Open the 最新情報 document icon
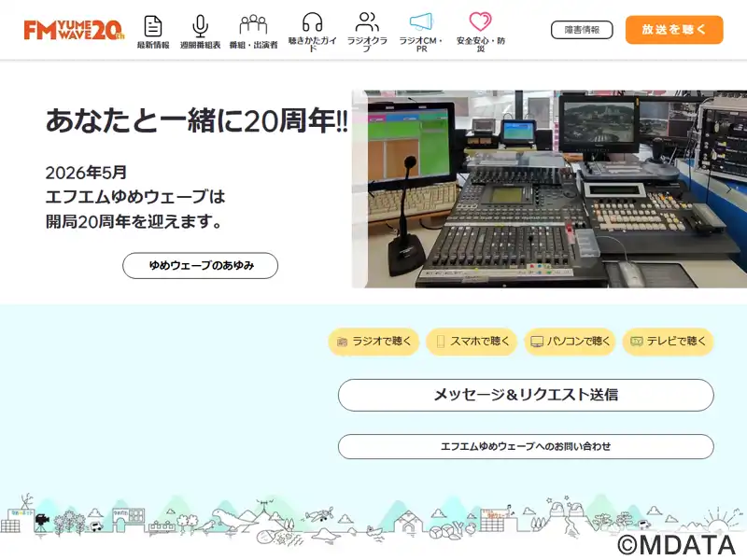Image resolution: width=747 pixels, height=560 pixels. coord(153,26)
